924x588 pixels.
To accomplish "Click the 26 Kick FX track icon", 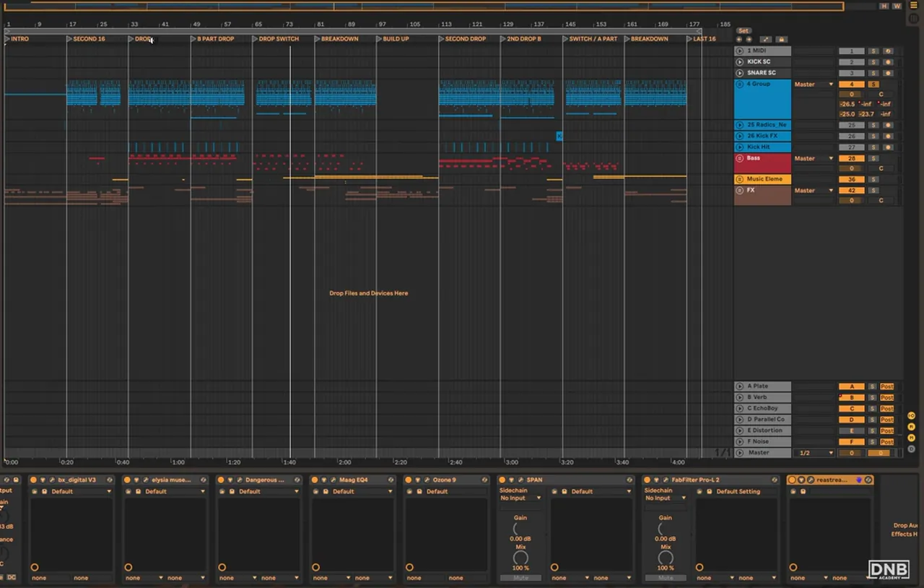I will [740, 136].
